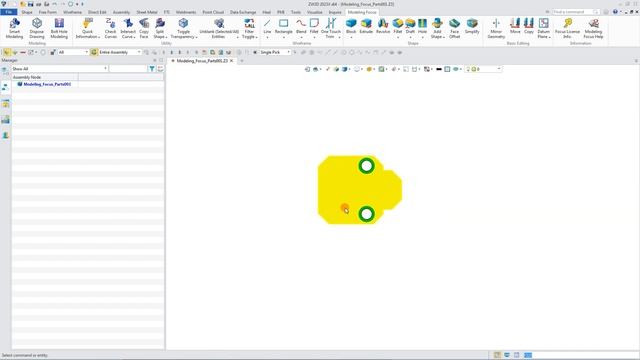
Task: Open Modeling Focus Help
Action: click(593, 29)
